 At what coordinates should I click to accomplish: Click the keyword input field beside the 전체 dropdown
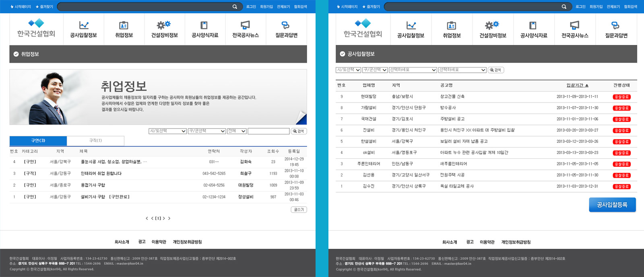(x=268, y=131)
